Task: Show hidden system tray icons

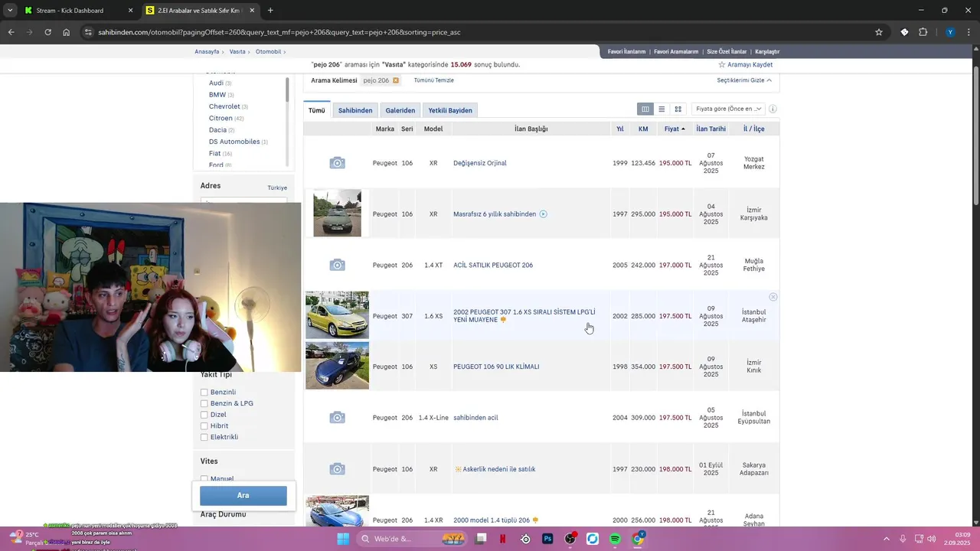Action: tap(887, 539)
